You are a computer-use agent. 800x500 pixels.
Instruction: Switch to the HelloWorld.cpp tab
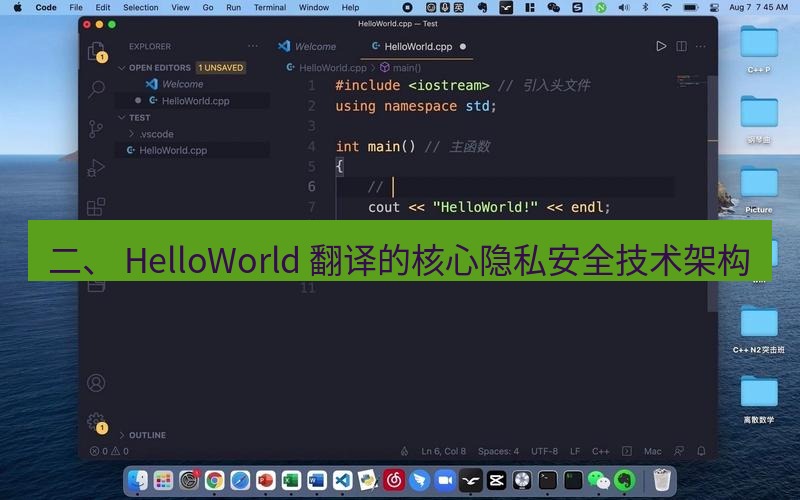coord(418,46)
